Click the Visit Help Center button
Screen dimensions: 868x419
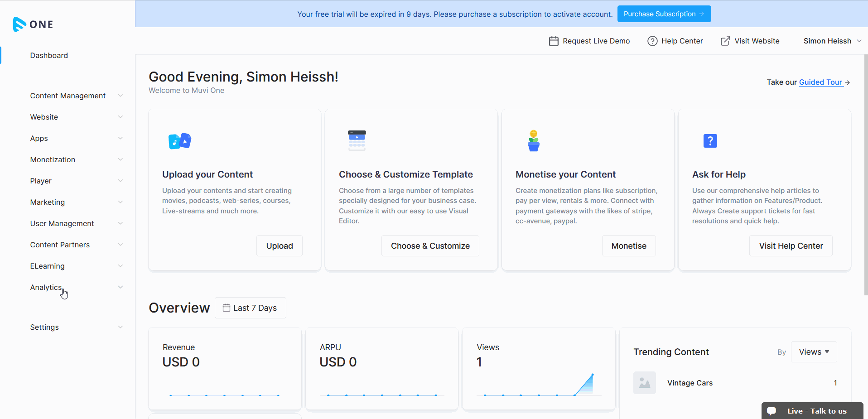pos(791,246)
